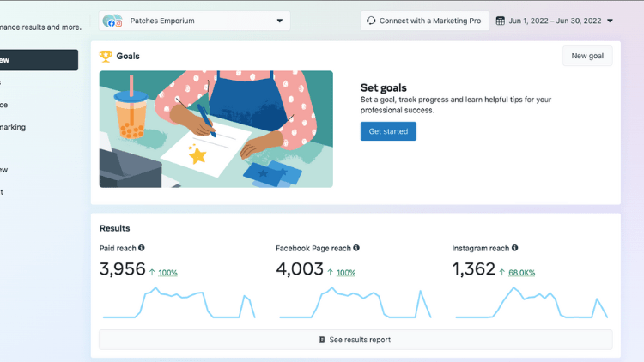
Task: Click the Set goals heading
Action: click(383, 87)
